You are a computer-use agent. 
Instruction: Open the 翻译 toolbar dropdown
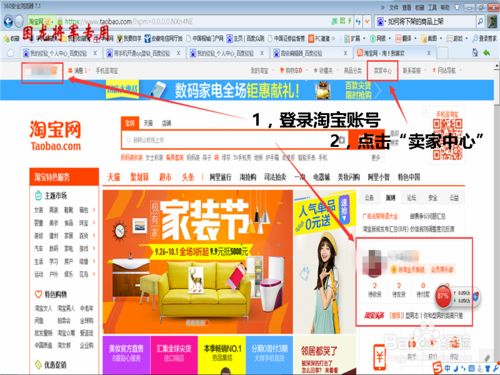[406, 39]
